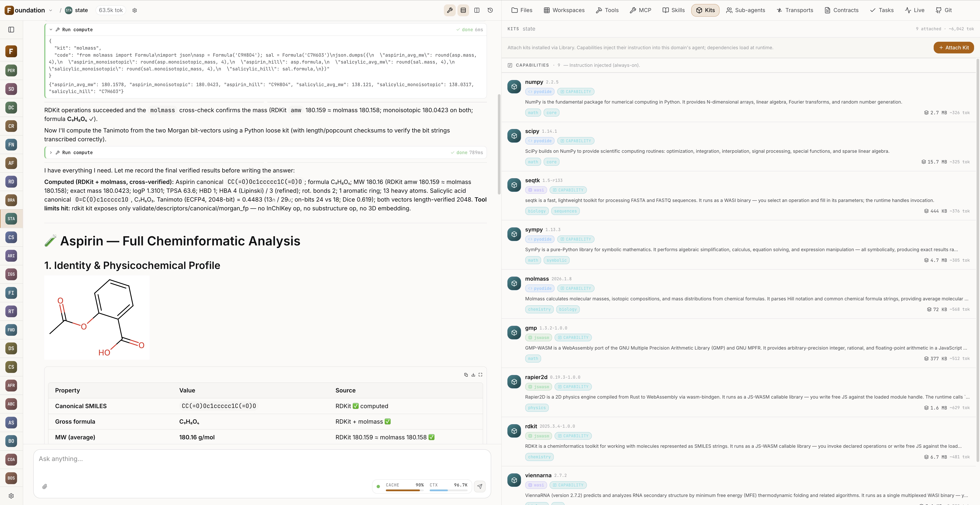Open the Tools tab
The image size is (980, 505).
[608, 10]
